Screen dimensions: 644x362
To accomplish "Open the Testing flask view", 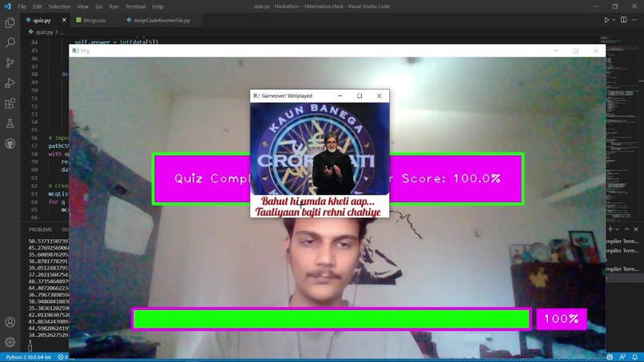I will (x=10, y=123).
